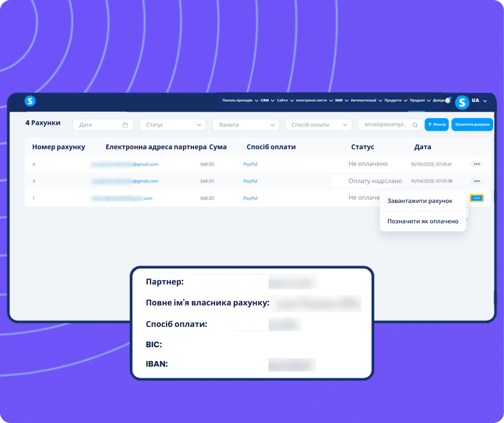Viewport: 504px width, 423px height.
Task: Click the Статус column header
Action: point(362,147)
